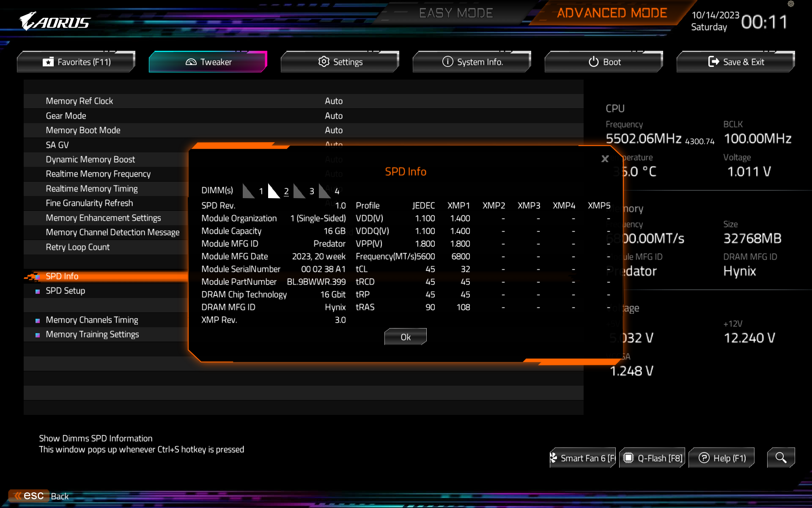Click the Favorites star icon
812x508 pixels.
[x=48, y=62]
